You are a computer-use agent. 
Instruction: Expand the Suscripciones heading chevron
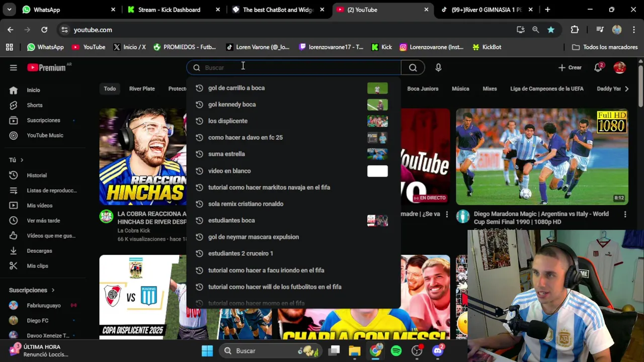pos(52,290)
